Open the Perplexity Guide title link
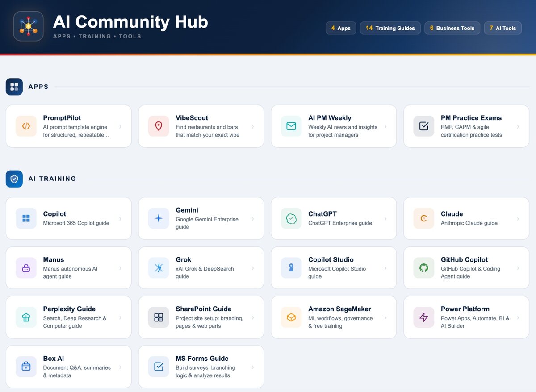Viewport: 536px width, 392px height. point(69,309)
